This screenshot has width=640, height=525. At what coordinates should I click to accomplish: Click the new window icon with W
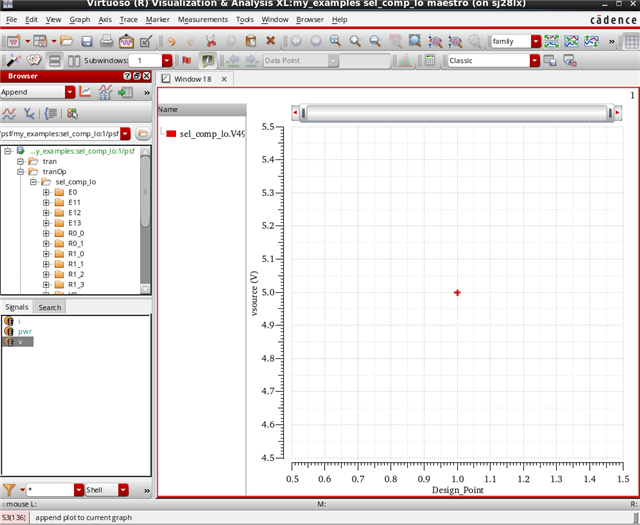pos(13,41)
